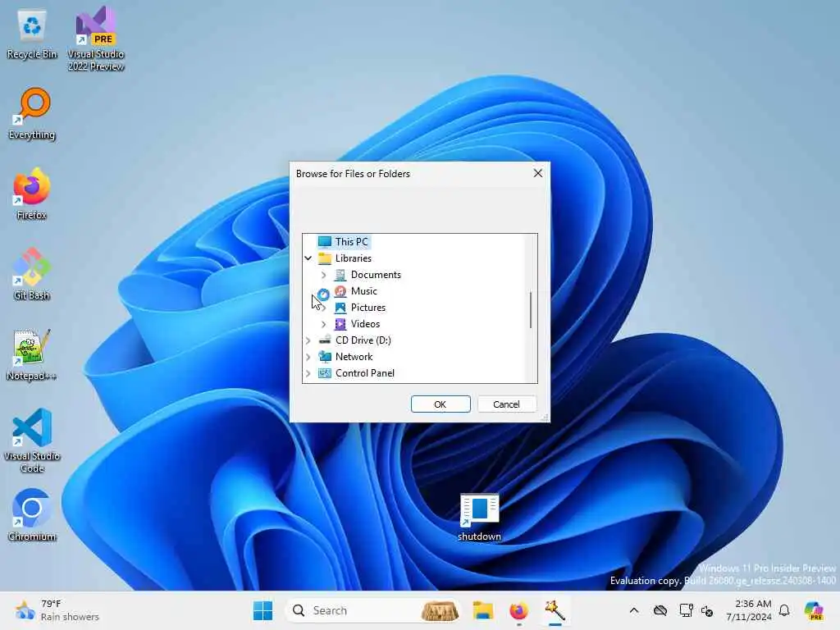Select the Videos library item

click(x=365, y=324)
